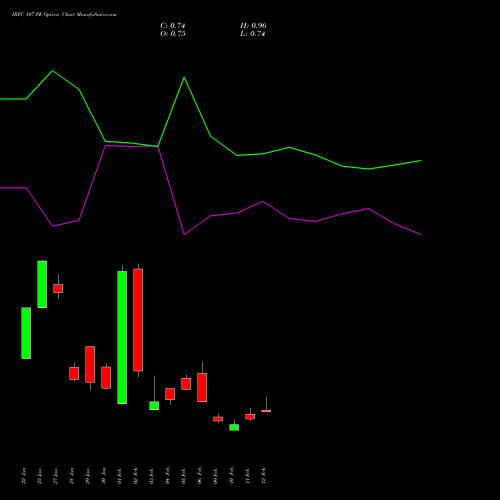Click the '02 Feb' date axis label
Viewport: 500px width, 500px height.
coord(136,476)
